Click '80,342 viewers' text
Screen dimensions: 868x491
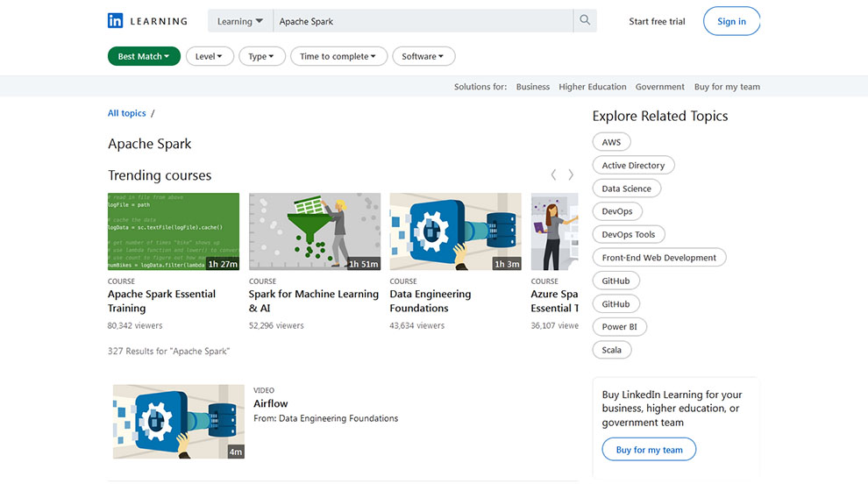[x=135, y=325]
